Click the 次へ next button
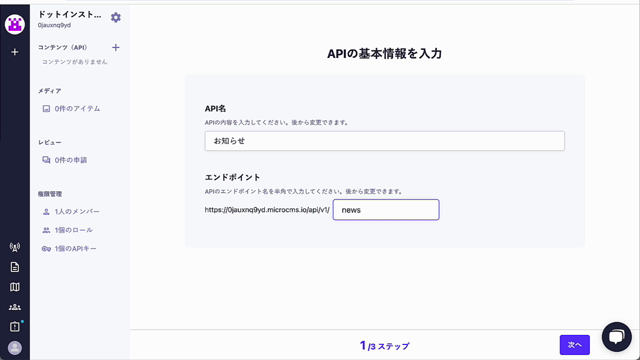The image size is (640, 360). click(x=574, y=345)
